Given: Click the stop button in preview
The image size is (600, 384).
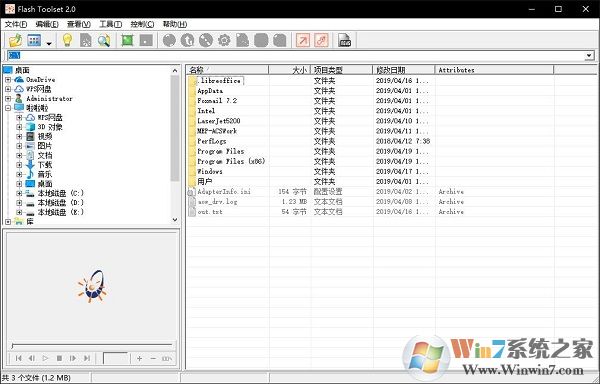Looking at the screenshot, I should [x=59, y=358].
